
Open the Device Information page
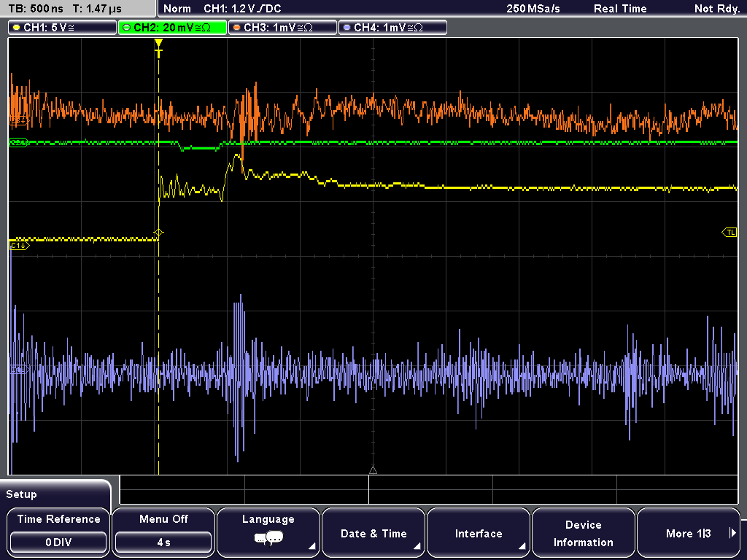[583, 532]
